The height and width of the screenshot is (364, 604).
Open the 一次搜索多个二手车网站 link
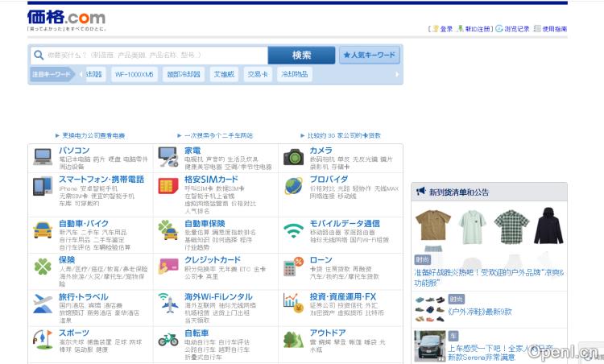(218, 135)
